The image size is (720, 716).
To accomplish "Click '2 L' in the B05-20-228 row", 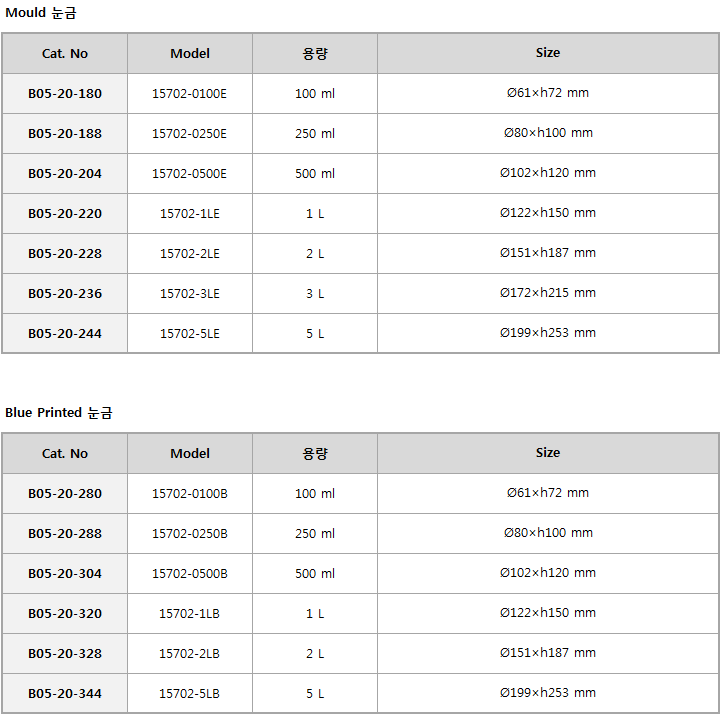I will [x=315, y=254].
